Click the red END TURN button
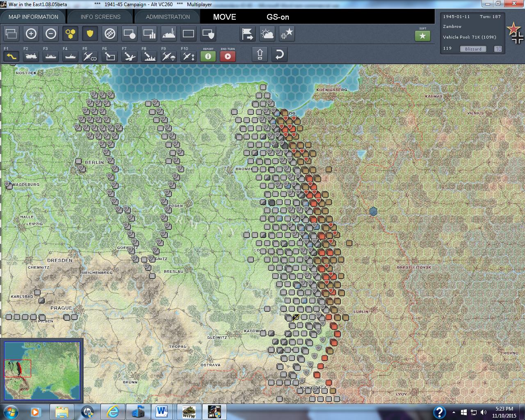Viewport: 525px width, 420px height. click(x=228, y=56)
